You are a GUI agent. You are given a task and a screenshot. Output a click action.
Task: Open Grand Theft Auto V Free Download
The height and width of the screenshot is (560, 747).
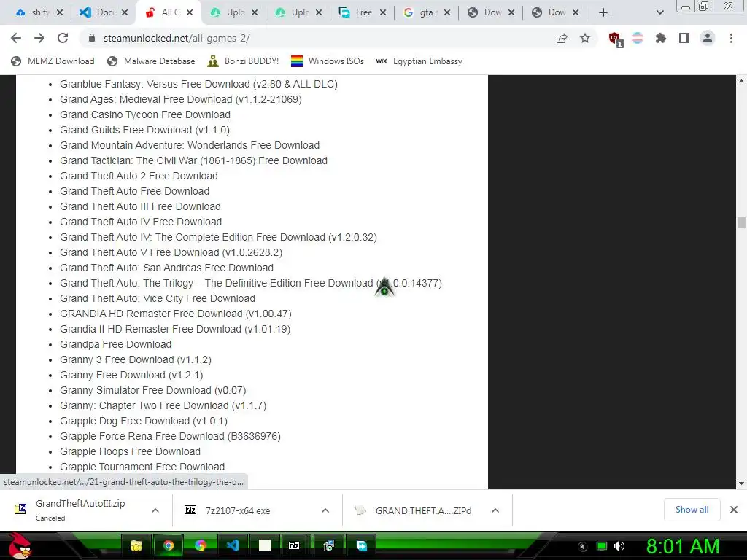coord(171,252)
